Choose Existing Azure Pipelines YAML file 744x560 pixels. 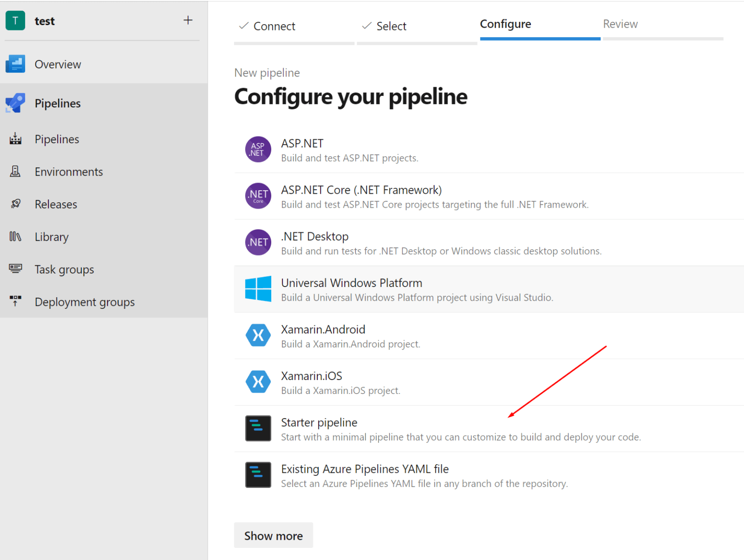[365, 469]
